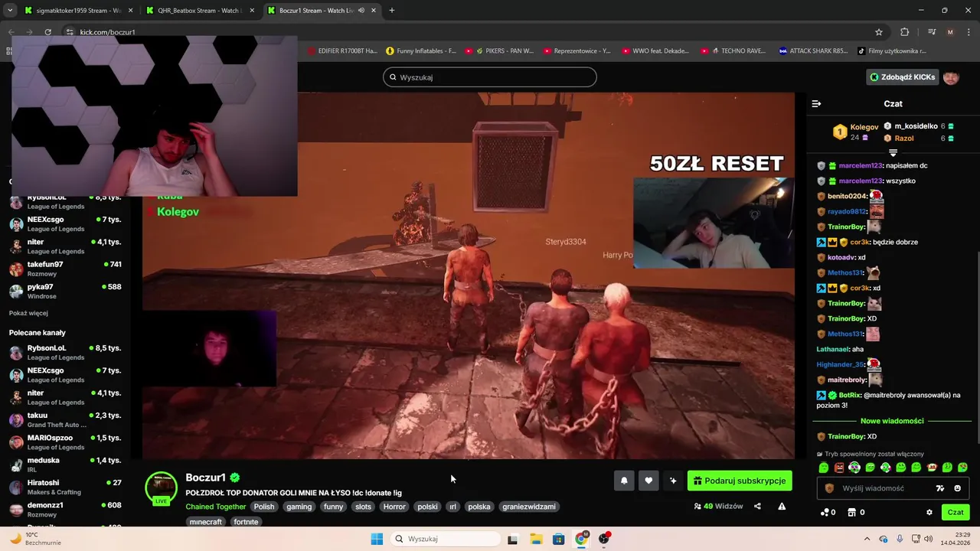Viewport: 980px width, 551px height.
Task: Open the meduska IRL channel
Action: point(65,465)
